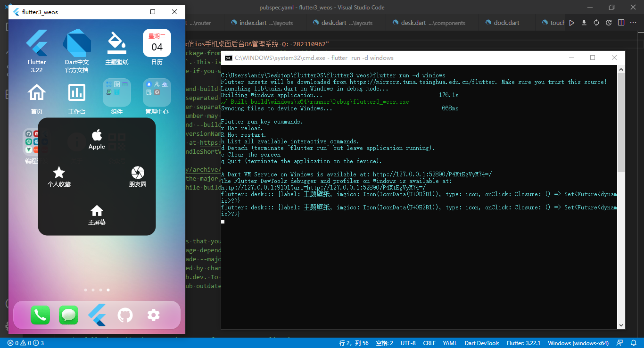Open the Flutter 3.22 app icon
Image resolution: width=644 pixels, height=348 pixels.
coord(37,43)
